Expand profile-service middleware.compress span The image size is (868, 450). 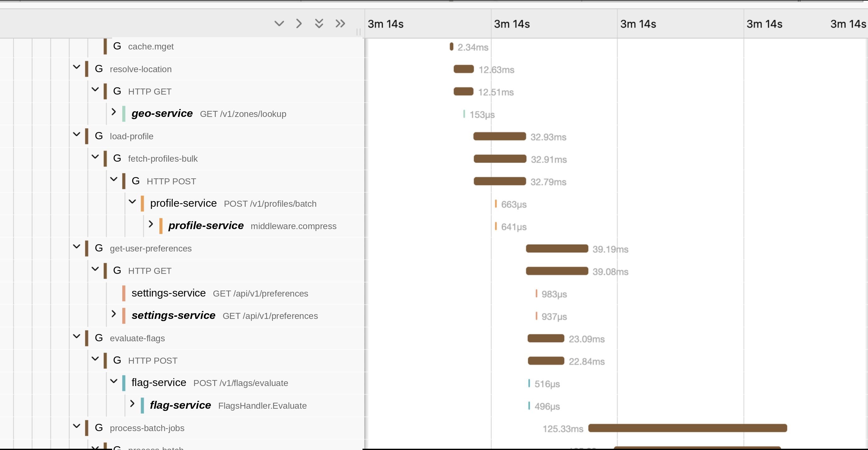point(151,224)
